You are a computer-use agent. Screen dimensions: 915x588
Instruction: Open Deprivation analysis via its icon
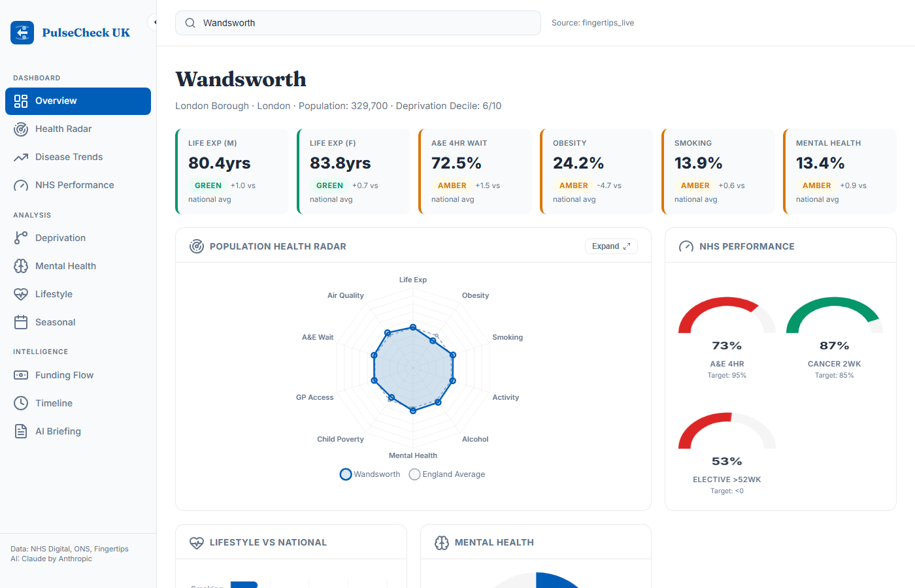(20, 238)
